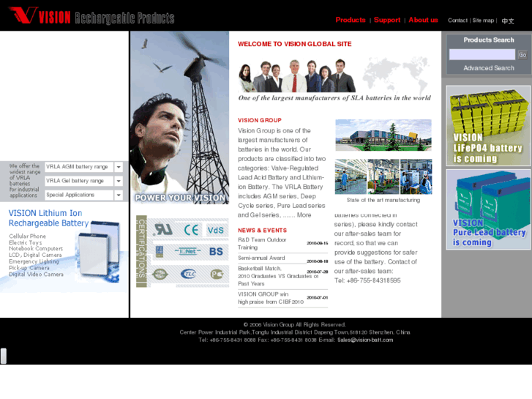This screenshot has height=399, width=532.
Task: Focus the Products Search input field
Action: (482, 54)
